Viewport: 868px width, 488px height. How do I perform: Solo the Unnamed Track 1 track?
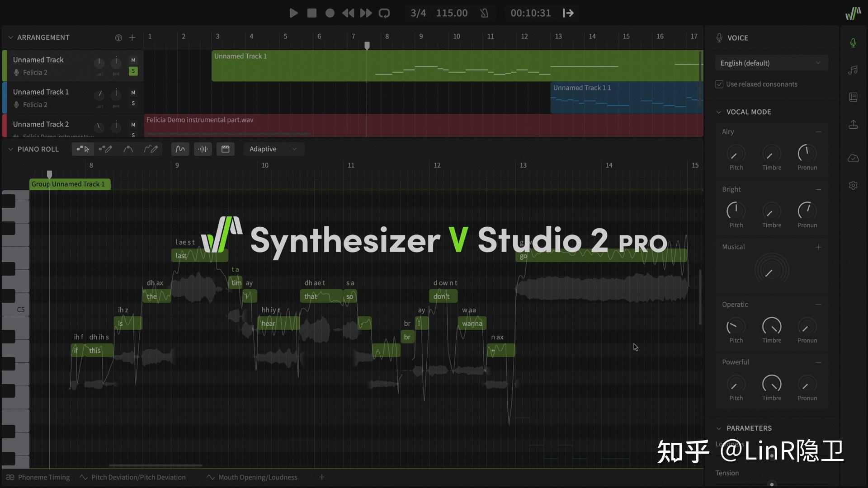coord(133,103)
